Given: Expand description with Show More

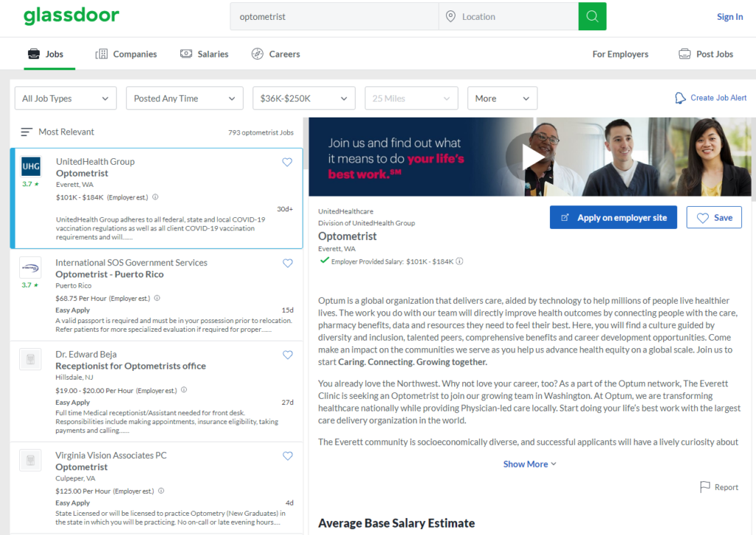Looking at the screenshot, I should coord(529,463).
